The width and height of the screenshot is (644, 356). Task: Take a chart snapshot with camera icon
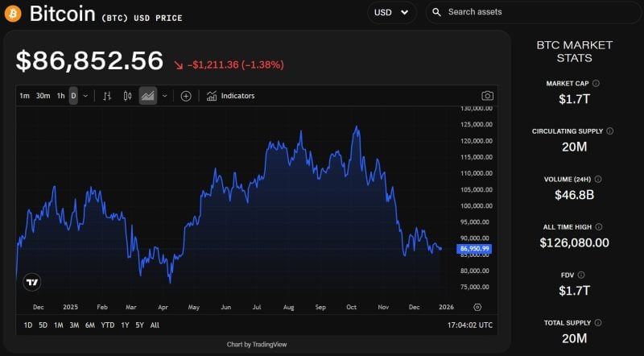(487, 96)
